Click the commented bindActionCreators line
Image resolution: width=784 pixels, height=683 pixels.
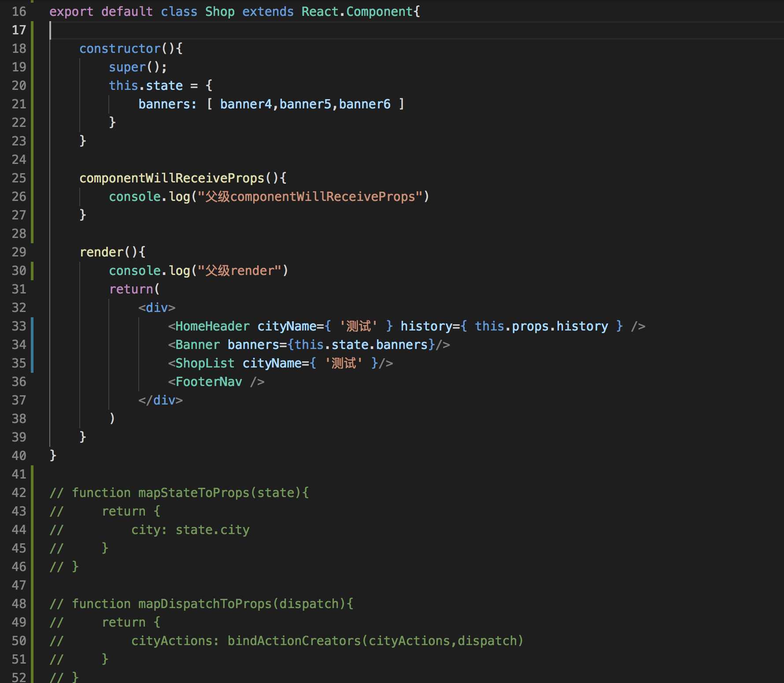[286, 641]
